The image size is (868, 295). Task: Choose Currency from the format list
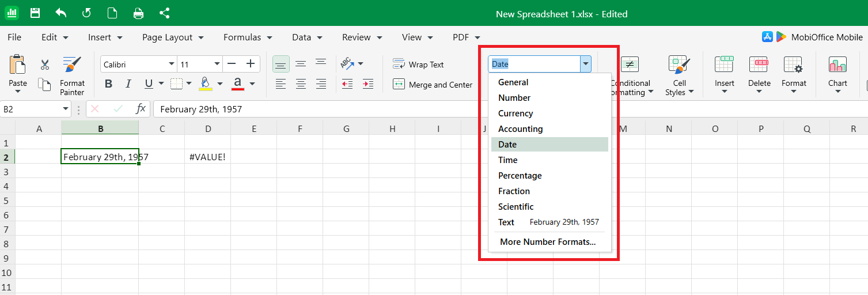pos(516,114)
